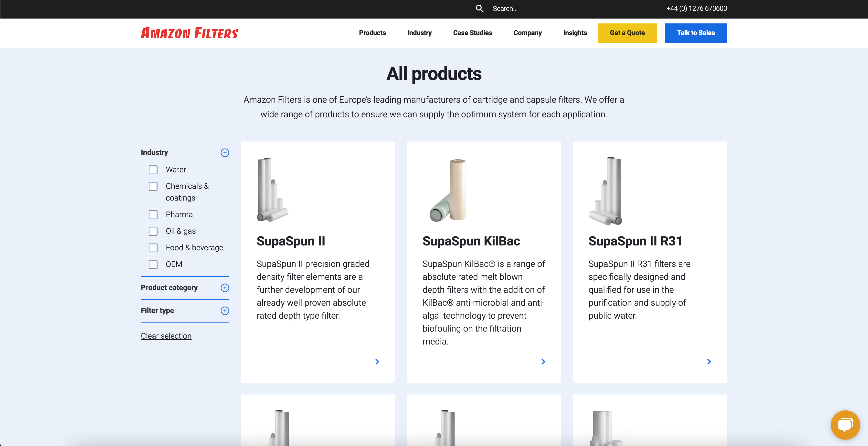Screen dimensions: 868x446
Task: Open the chat widget in the corner
Action: [845, 425]
